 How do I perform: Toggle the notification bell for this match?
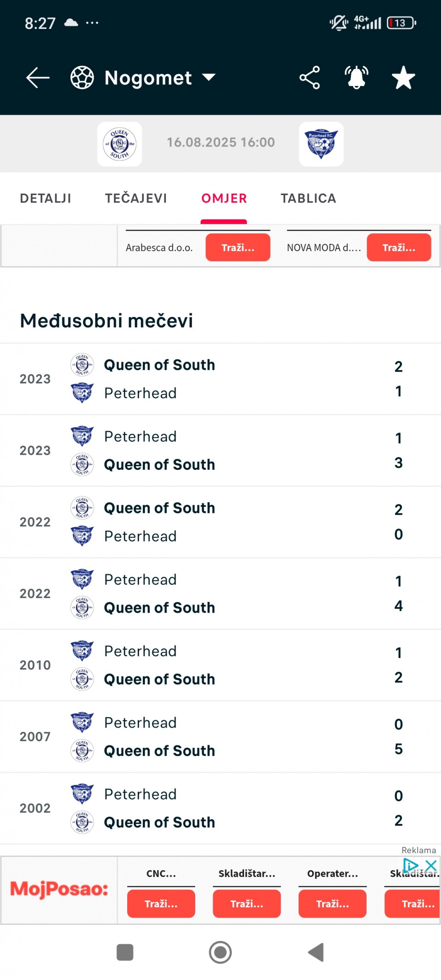(x=356, y=78)
